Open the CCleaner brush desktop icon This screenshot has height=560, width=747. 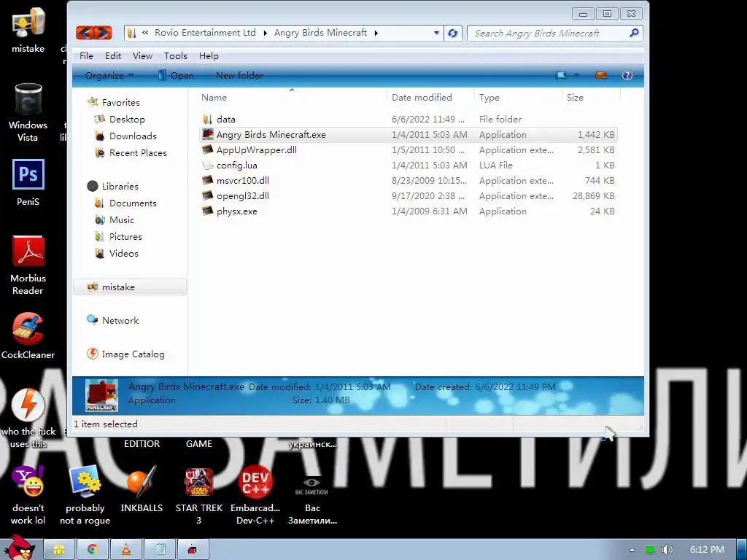pyautogui.click(x=28, y=335)
